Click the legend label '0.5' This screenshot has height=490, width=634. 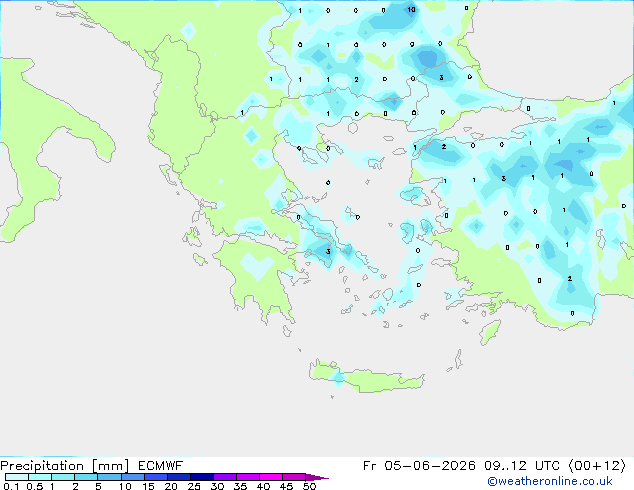[34, 486]
